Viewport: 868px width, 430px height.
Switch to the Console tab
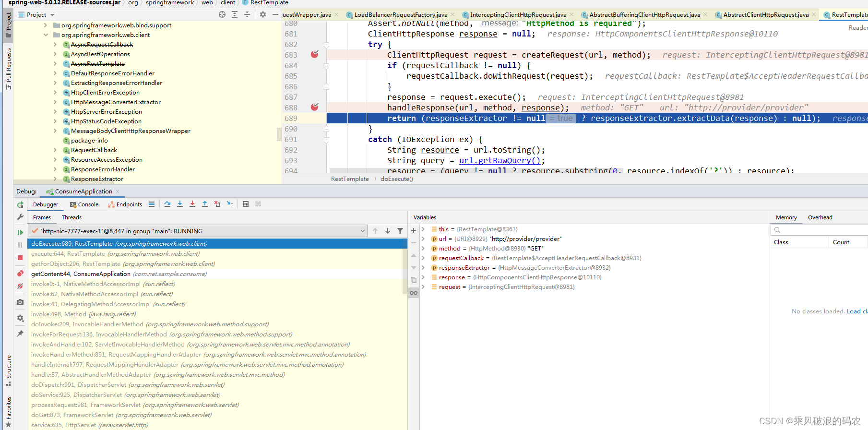(x=84, y=204)
